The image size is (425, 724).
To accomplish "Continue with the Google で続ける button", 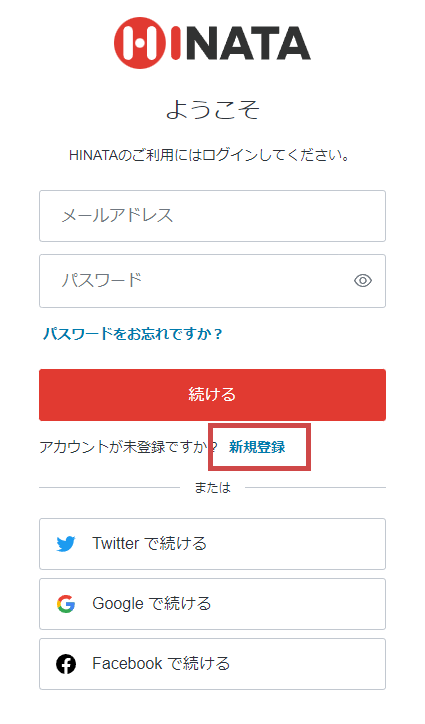I will tap(212, 604).
